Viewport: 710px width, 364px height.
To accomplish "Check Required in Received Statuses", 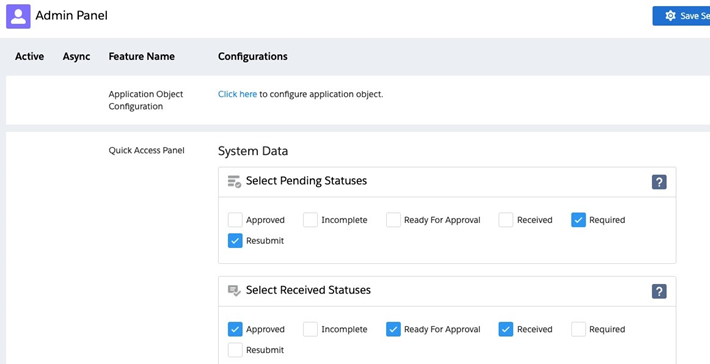I will [x=578, y=329].
